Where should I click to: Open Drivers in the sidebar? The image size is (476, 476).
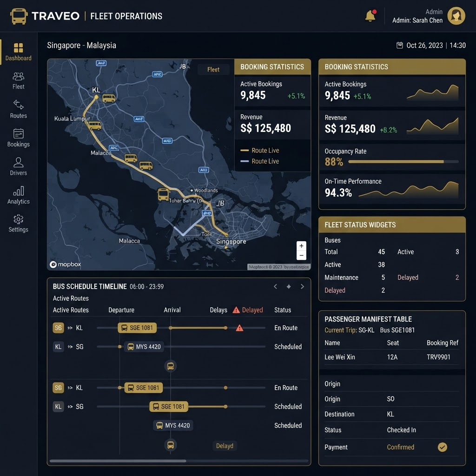tap(18, 166)
